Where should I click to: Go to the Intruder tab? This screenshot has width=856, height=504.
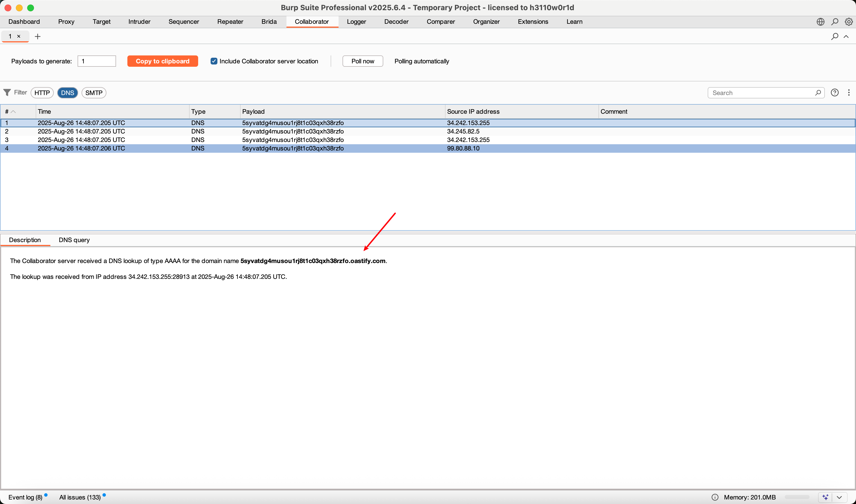(x=139, y=22)
